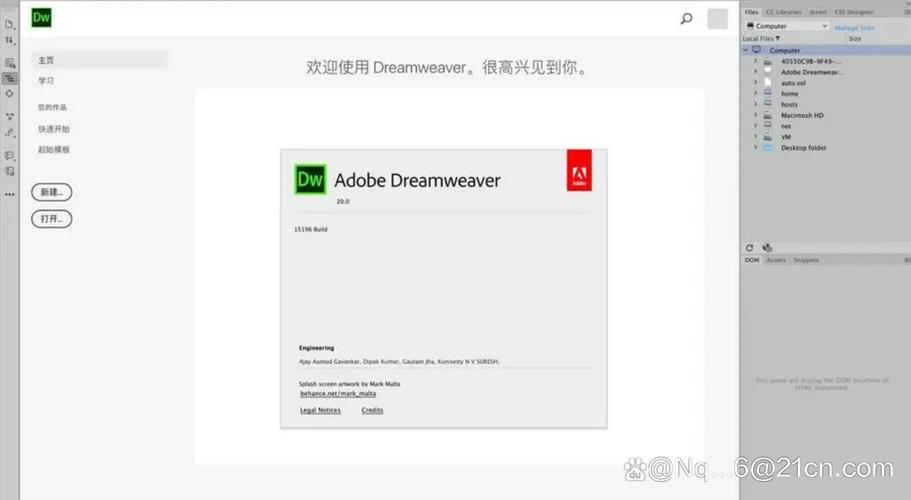Select 起始模板 in the left sidebar

54,149
